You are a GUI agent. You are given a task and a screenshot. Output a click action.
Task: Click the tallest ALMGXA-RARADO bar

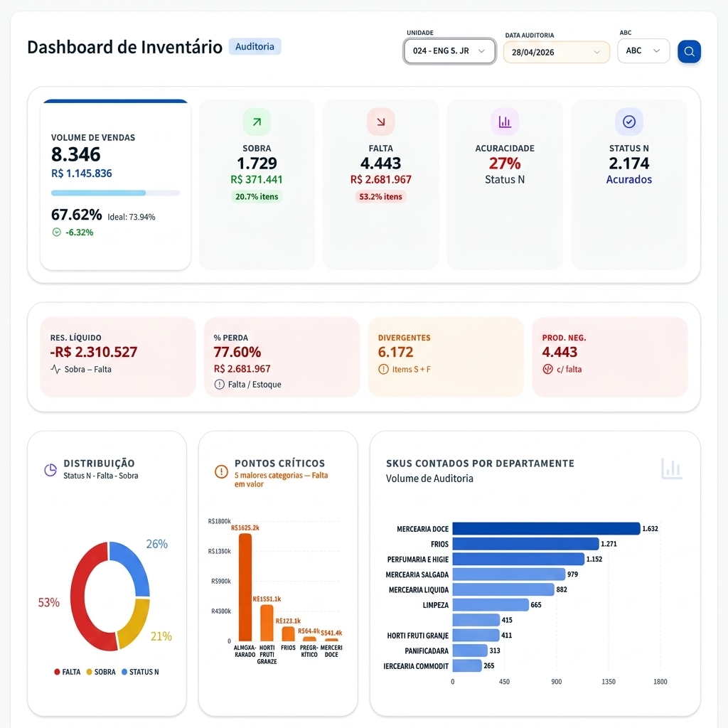pyautogui.click(x=245, y=587)
